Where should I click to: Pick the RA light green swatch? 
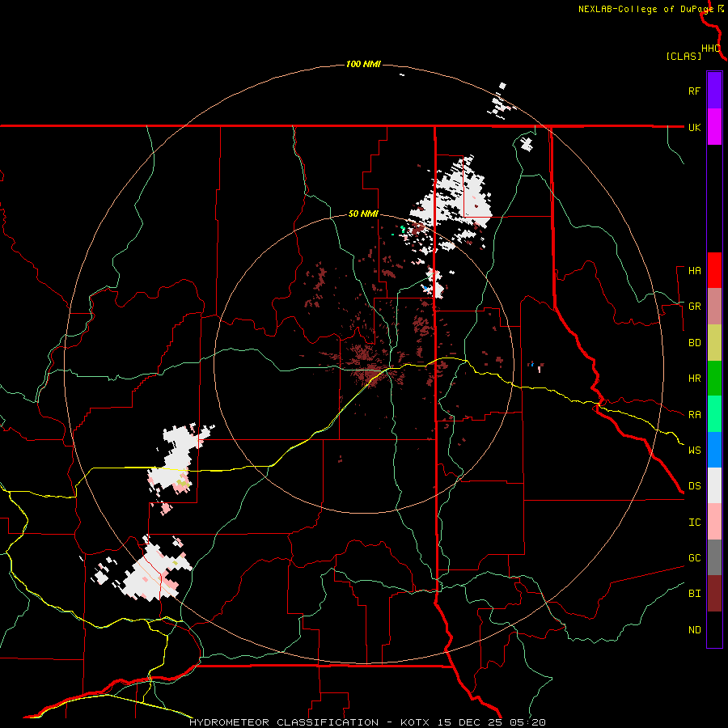[714, 414]
